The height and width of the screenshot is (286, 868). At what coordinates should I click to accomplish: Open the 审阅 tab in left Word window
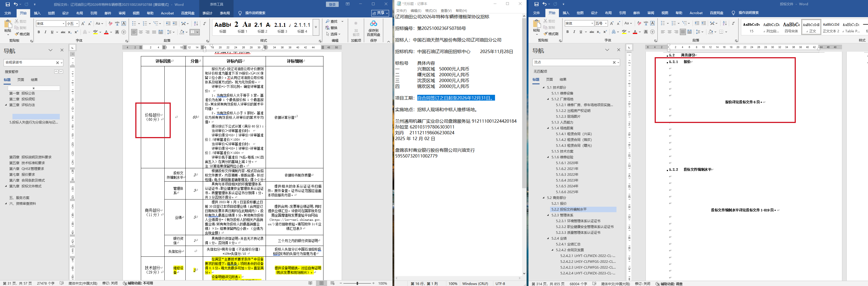click(x=122, y=13)
